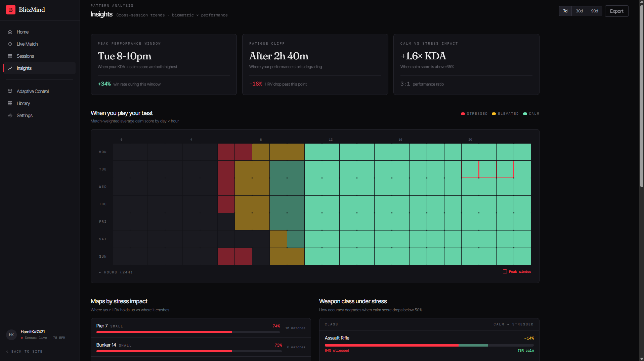Click the Library grid icon
This screenshot has width=644, height=361.
[10, 103]
